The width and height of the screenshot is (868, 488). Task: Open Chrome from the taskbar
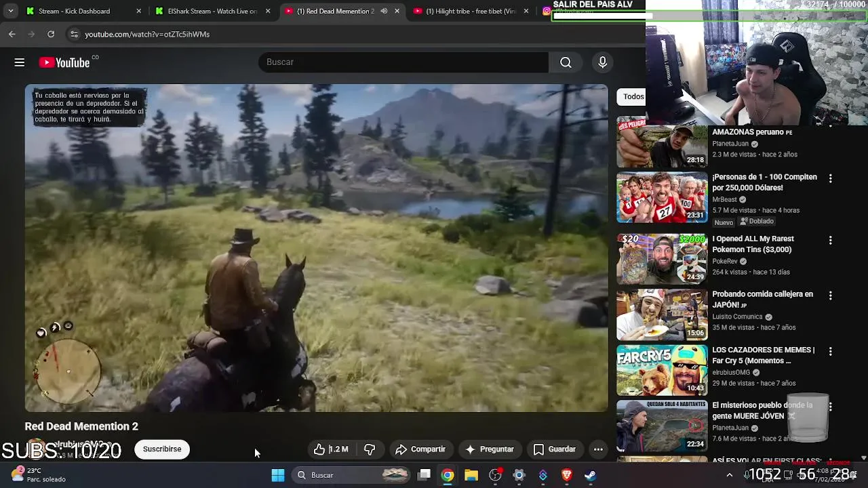pos(448,475)
